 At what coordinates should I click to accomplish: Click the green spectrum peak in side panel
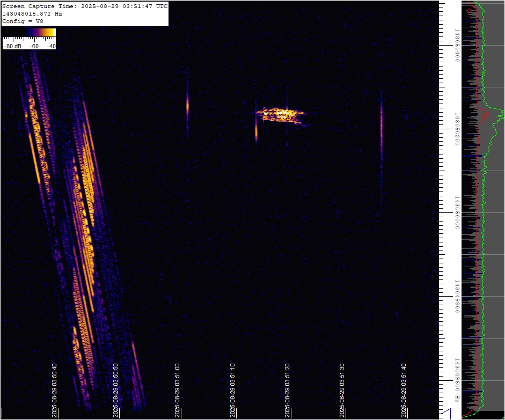pyautogui.click(x=500, y=113)
